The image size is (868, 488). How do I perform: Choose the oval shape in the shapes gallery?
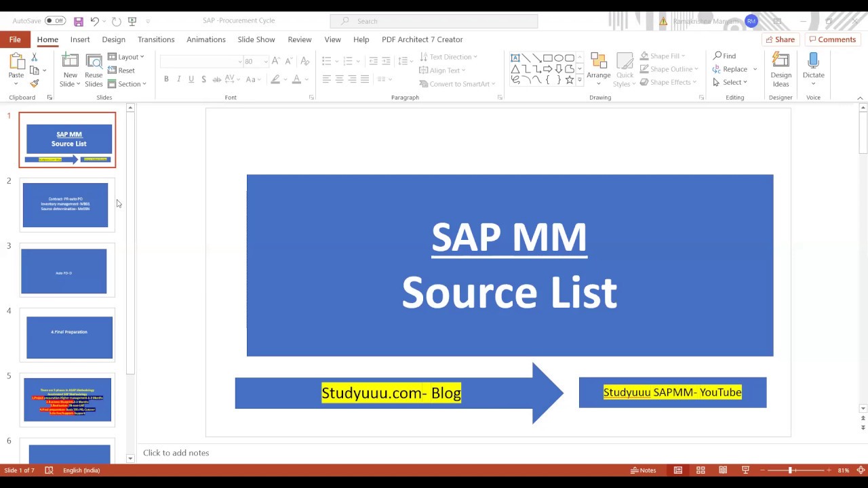[x=559, y=58]
